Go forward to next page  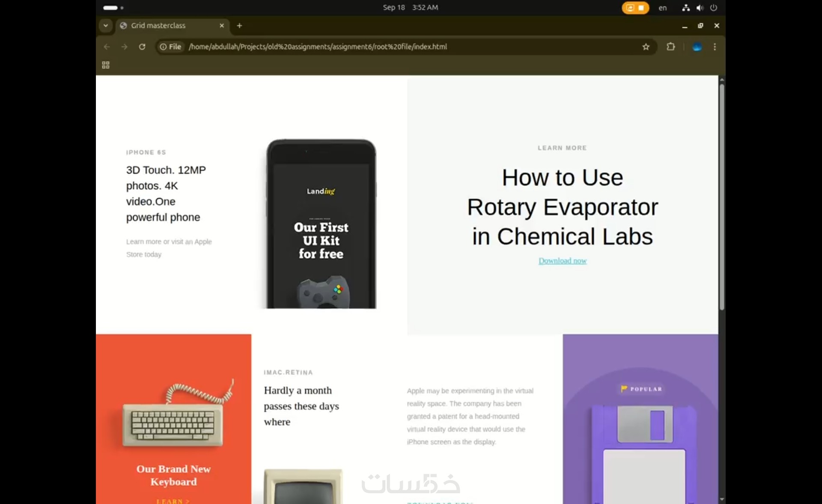(x=124, y=47)
